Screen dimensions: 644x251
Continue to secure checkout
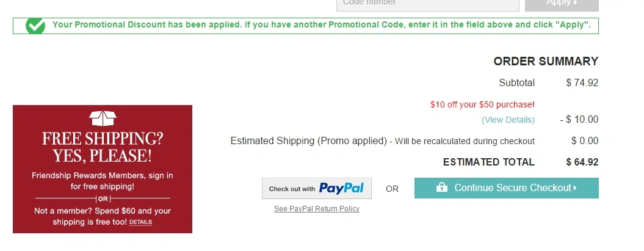(507, 188)
